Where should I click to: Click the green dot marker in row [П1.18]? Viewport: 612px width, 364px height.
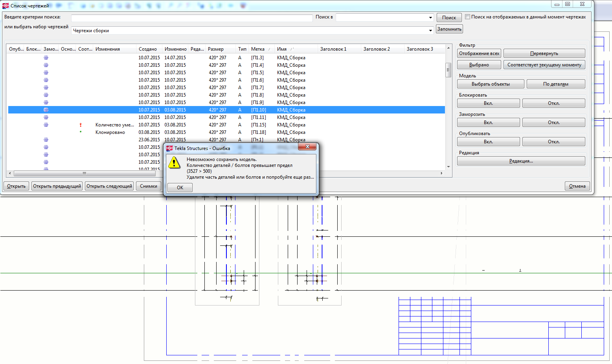point(81,132)
